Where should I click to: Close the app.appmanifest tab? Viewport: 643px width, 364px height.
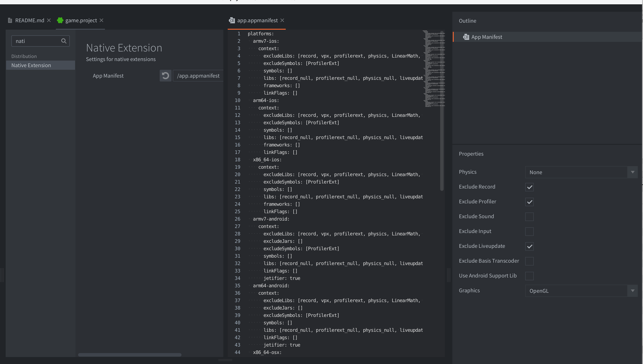coord(282,20)
